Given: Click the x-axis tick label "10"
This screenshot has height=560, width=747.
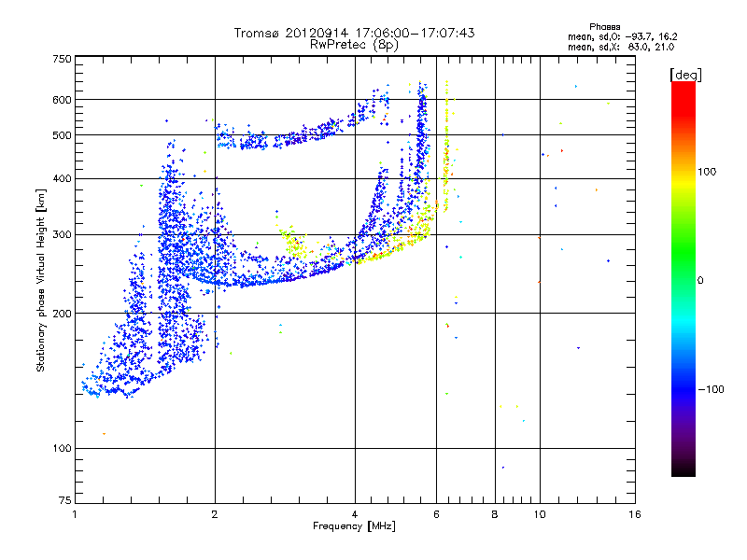Looking at the screenshot, I should 540,514.
